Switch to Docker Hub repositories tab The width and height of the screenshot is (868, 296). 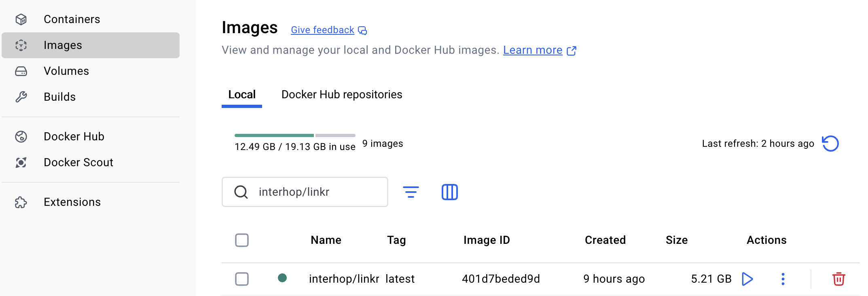[x=342, y=95]
